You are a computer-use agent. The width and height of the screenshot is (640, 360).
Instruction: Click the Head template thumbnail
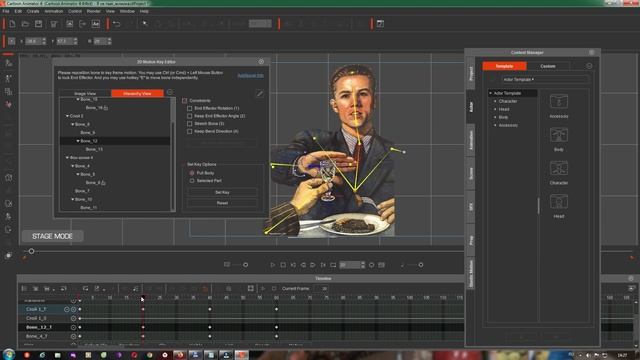coord(559,201)
